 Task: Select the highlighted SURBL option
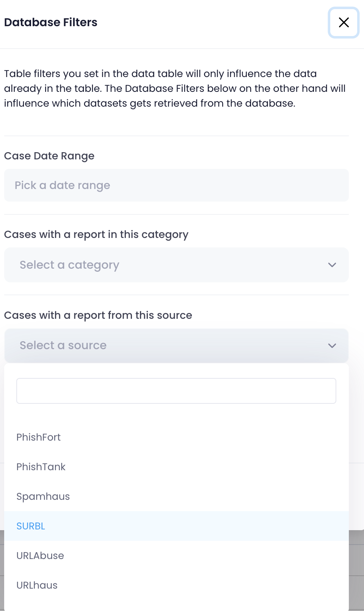tap(31, 526)
